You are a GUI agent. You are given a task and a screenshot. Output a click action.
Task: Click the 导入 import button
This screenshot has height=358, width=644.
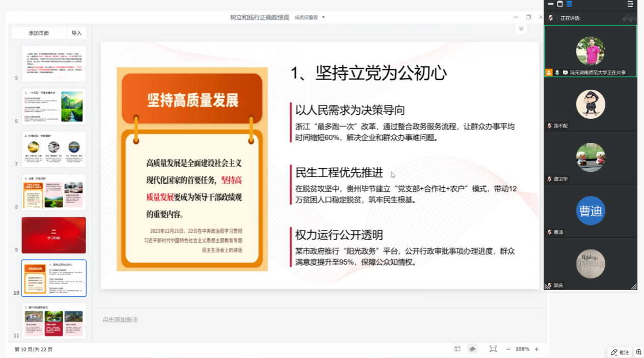pos(76,33)
